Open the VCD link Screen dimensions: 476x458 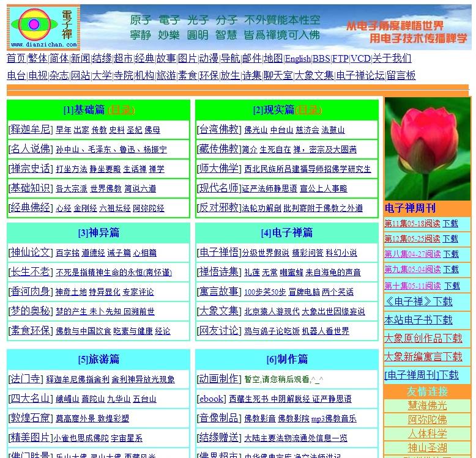click(360, 59)
